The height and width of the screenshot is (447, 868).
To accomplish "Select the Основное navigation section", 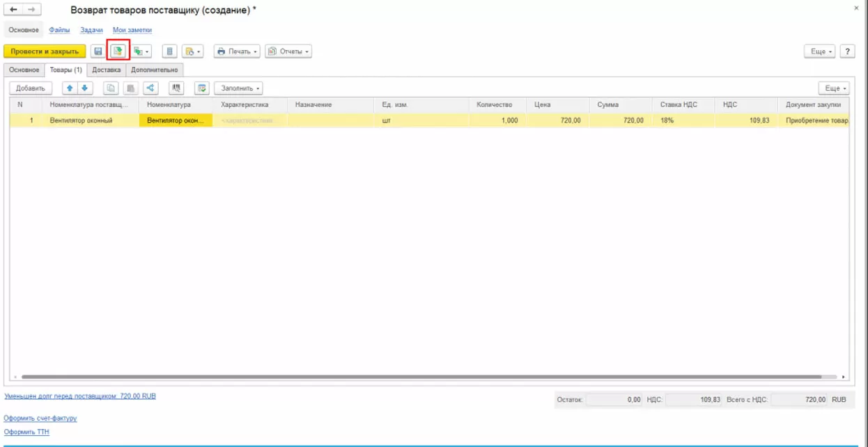I will [x=24, y=30].
